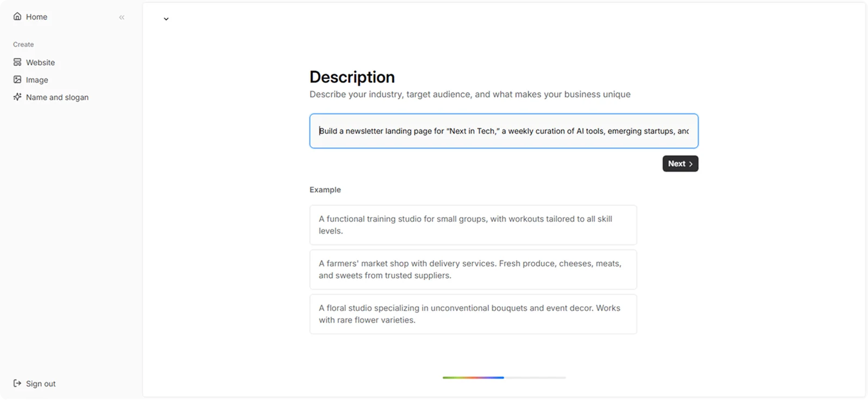Collapse the sidebar with double chevron icon
The height and width of the screenshot is (400, 868).
tap(122, 17)
